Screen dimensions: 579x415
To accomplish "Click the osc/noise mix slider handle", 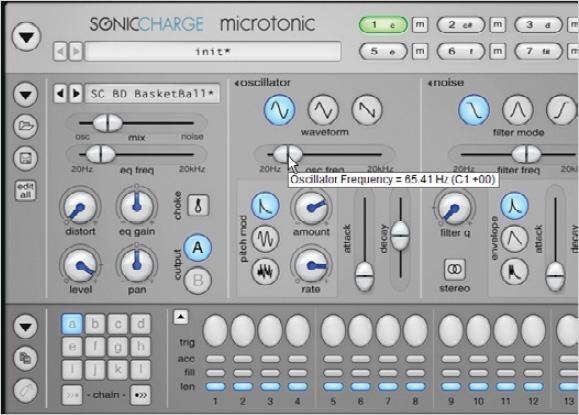I will click(107, 123).
